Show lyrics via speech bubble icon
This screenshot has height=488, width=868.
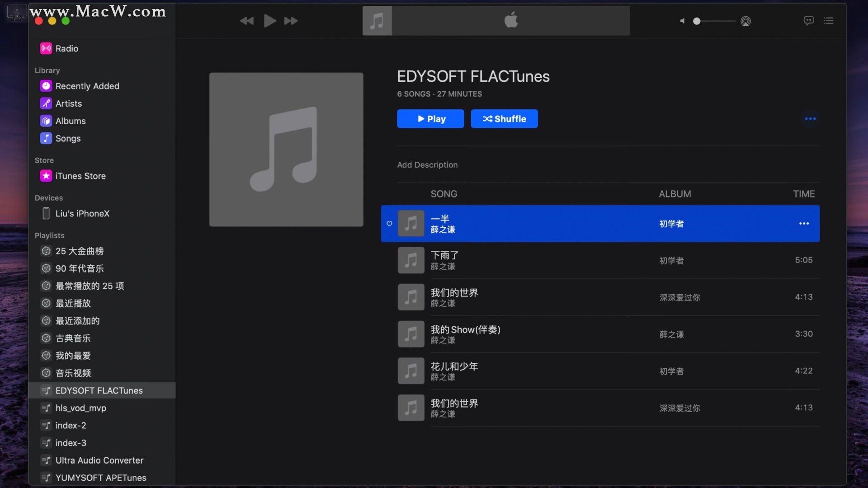click(809, 20)
